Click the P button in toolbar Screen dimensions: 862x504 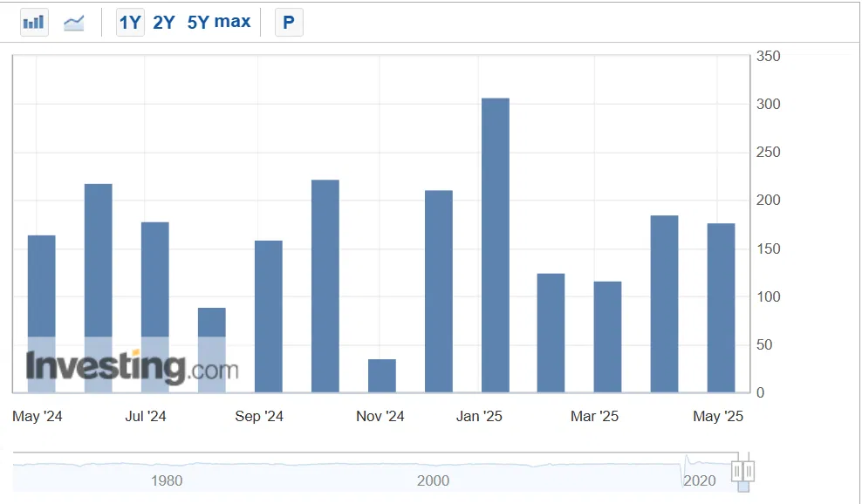289,23
